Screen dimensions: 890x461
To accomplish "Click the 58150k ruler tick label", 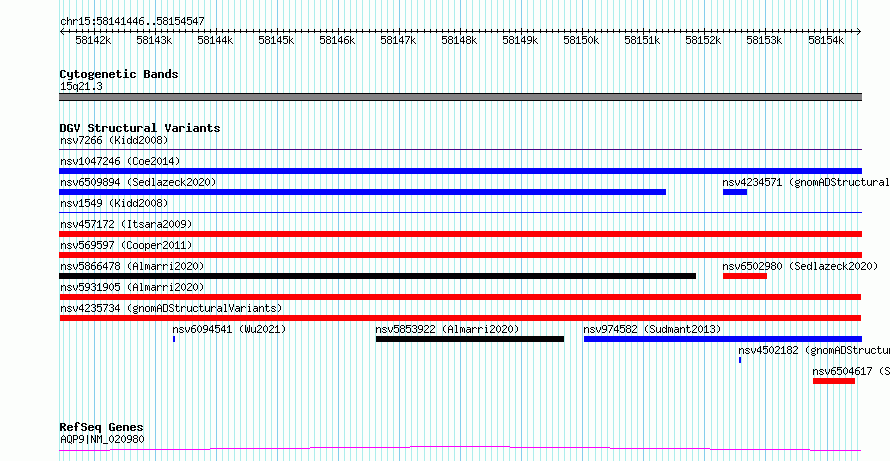I will click(x=581, y=41).
